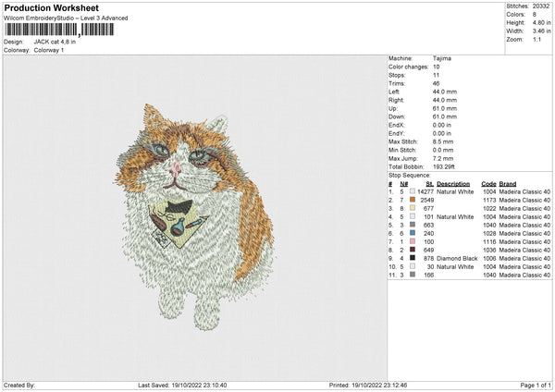Click 'Wilcom EmbroideryStudio – Level 3 Advanced' text
Screen dimensions: 555x392
pyautogui.click(x=66, y=18)
